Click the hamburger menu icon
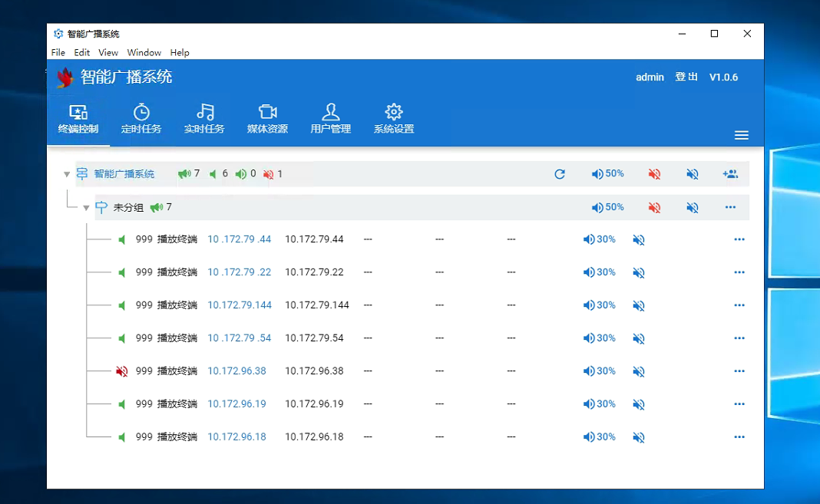This screenshot has width=820, height=504. pyautogui.click(x=741, y=135)
